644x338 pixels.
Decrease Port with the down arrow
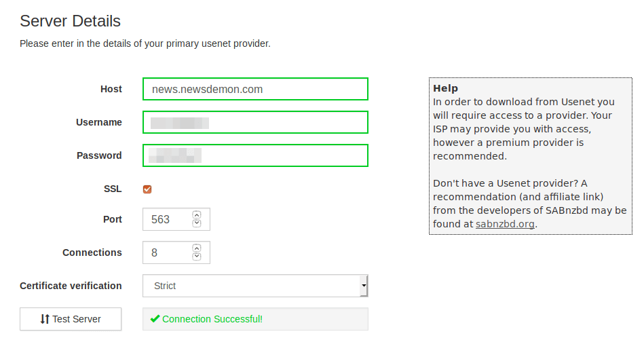tap(197, 223)
